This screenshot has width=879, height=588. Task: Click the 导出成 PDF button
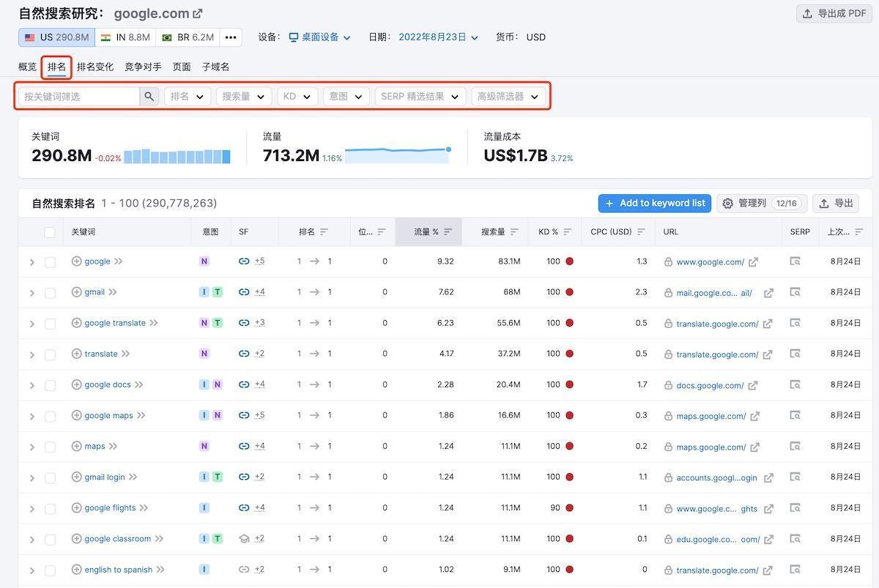pyautogui.click(x=834, y=13)
